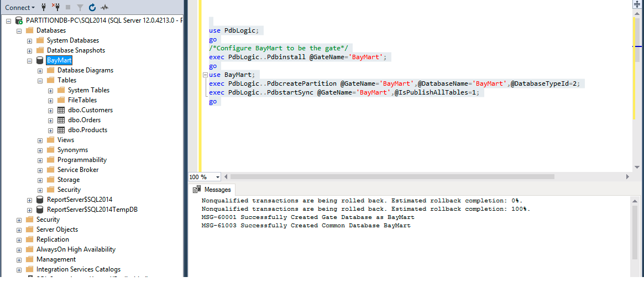Refresh Object Explorer with the circular arrow

92,7
